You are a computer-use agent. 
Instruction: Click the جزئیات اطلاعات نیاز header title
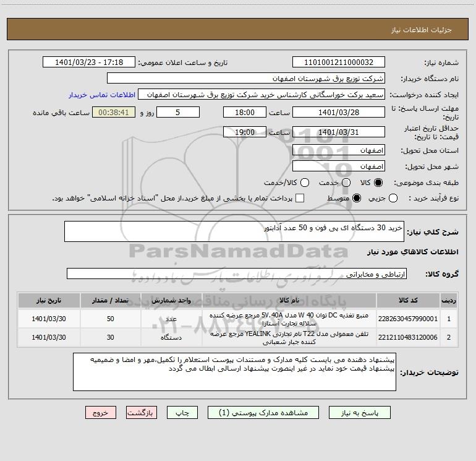(421, 30)
